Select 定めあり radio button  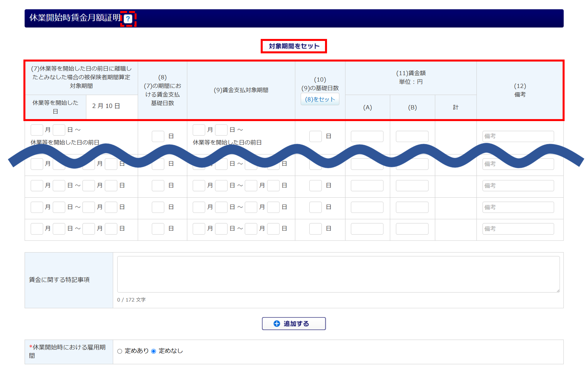(120, 351)
